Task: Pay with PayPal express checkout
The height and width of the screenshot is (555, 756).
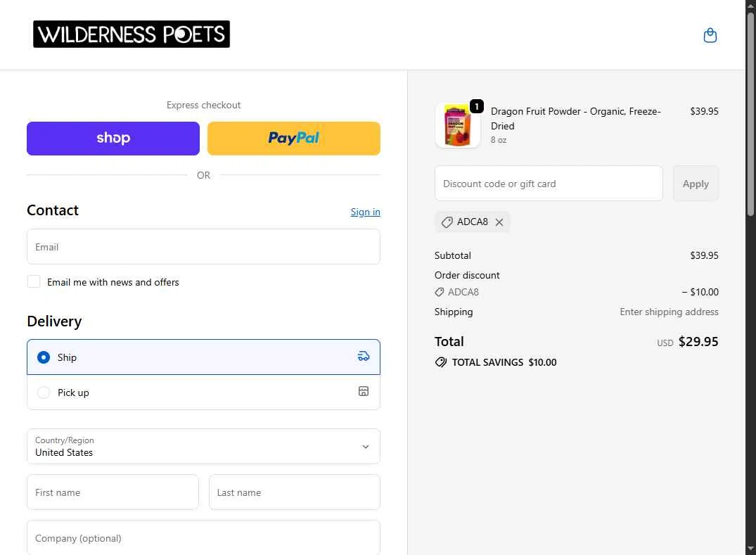Action: tap(294, 139)
